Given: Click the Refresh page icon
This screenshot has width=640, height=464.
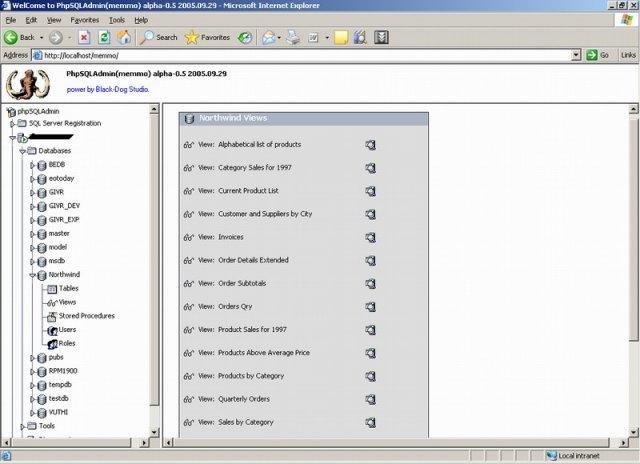Looking at the screenshot, I should pos(104,38).
